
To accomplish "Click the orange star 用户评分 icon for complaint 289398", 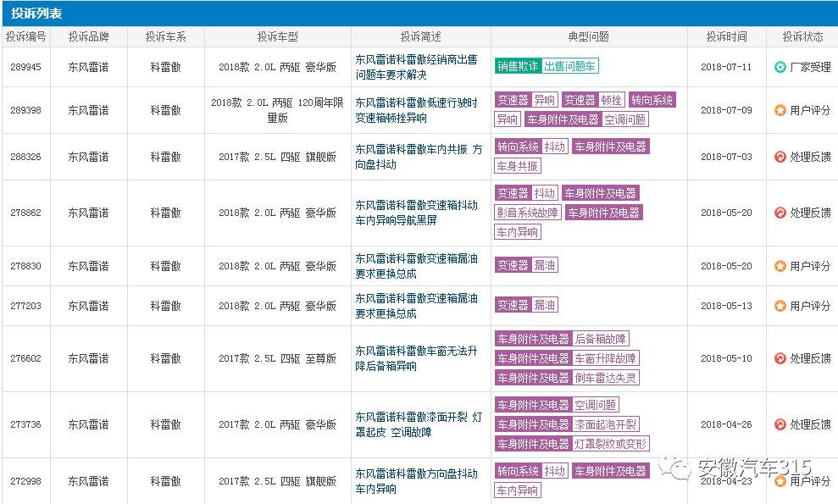I will 781,110.
